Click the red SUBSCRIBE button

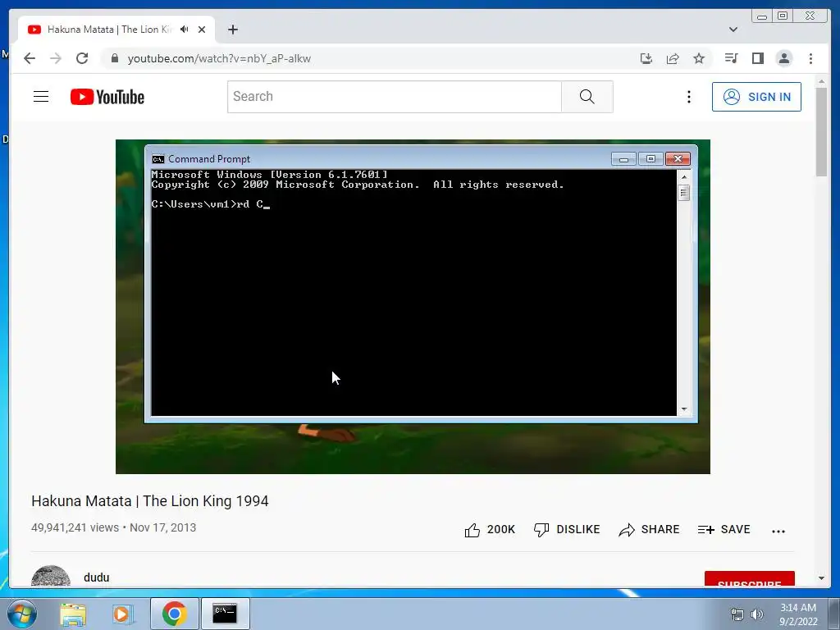pyautogui.click(x=750, y=579)
